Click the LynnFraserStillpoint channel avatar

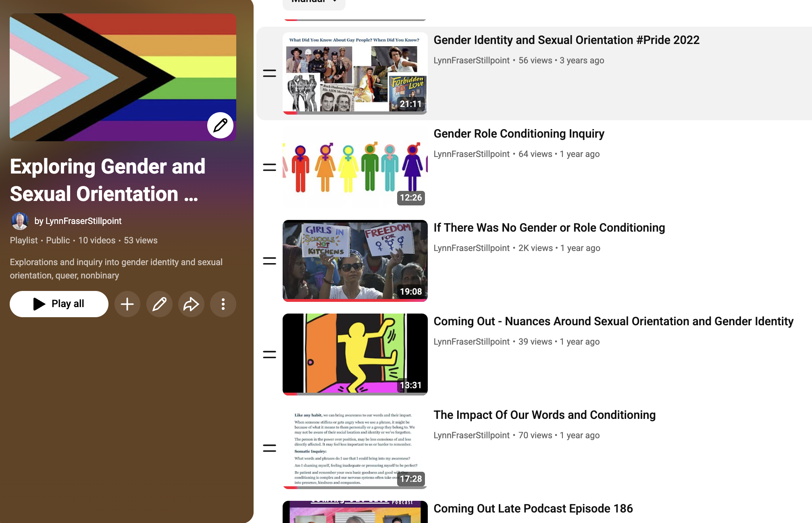click(19, 221)
